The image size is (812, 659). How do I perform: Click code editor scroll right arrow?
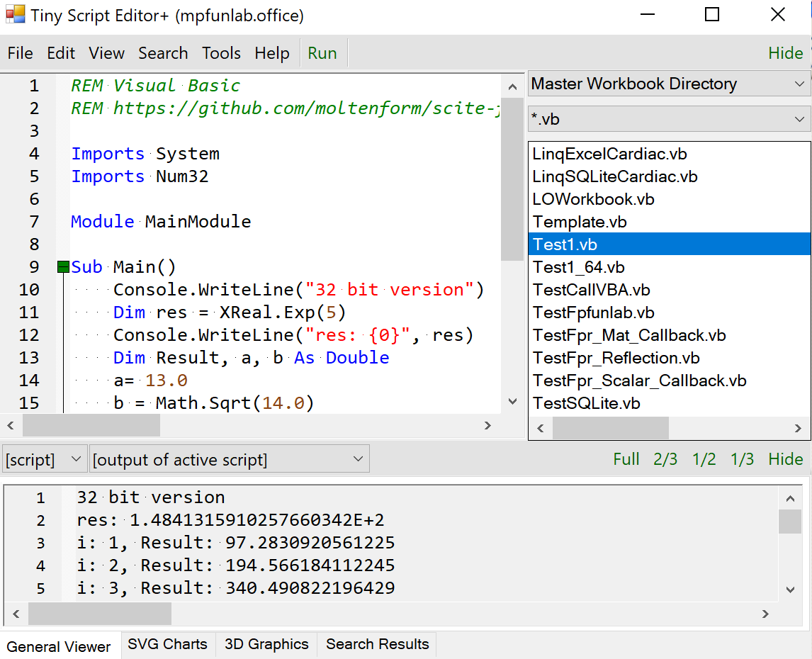[x=487, y=425]
